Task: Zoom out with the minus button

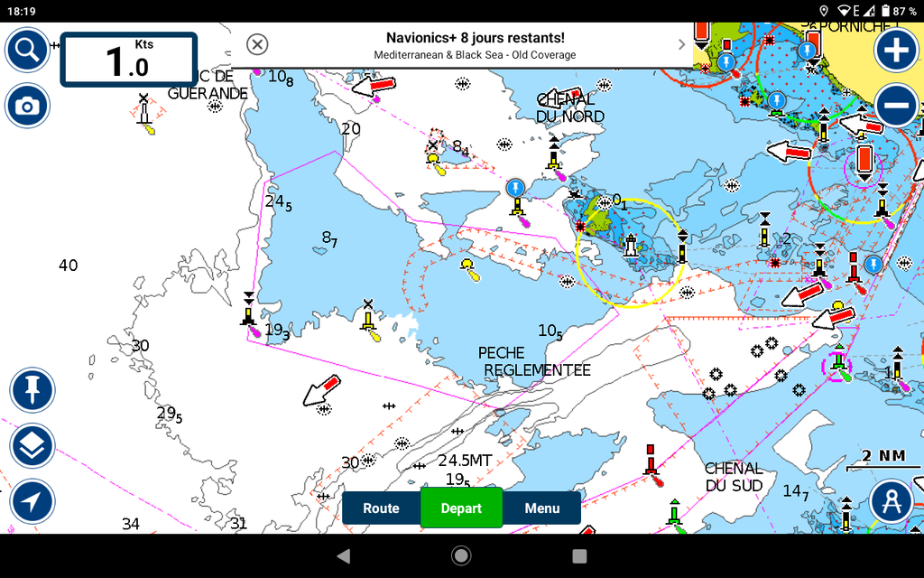Action: [x=896, y=106]
